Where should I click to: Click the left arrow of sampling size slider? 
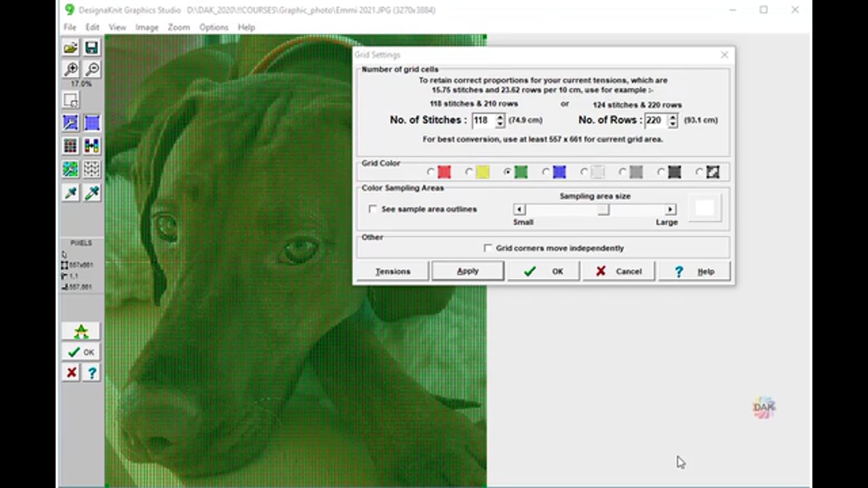(519, 209)
